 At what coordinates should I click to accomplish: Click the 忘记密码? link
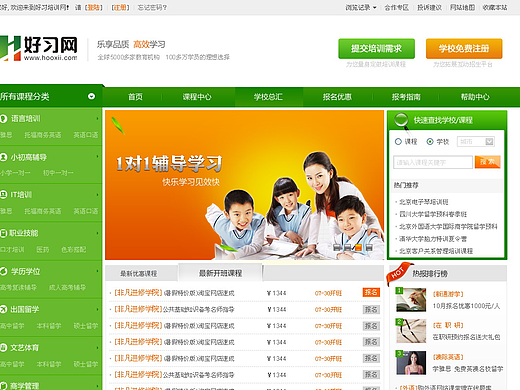coord(152,7)
